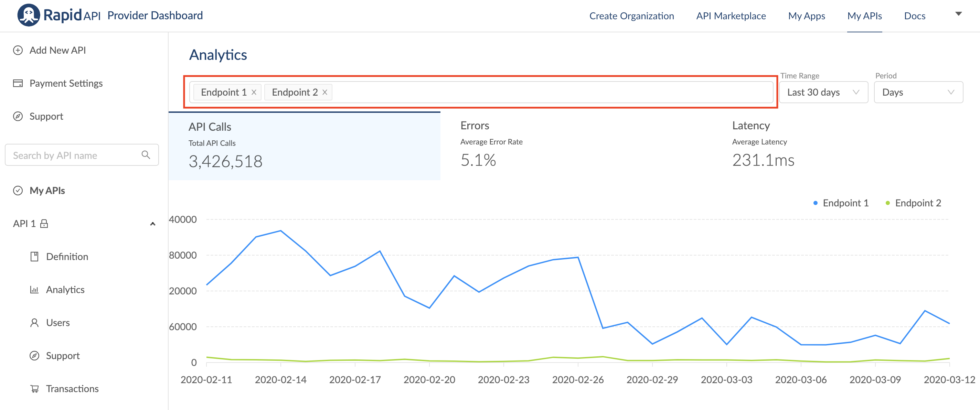Click the Users person icon

click(34, 323)
